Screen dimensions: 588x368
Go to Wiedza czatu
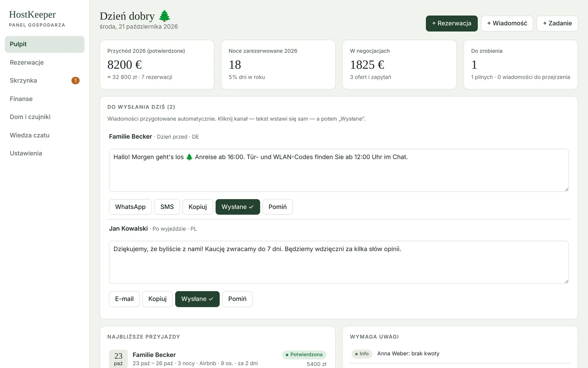point(44,135)
